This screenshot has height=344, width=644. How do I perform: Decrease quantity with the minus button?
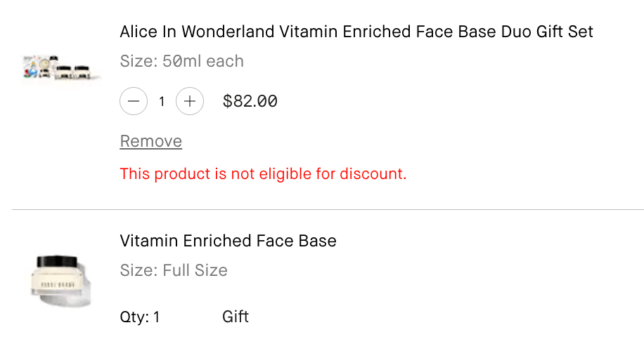click(134, 101)
